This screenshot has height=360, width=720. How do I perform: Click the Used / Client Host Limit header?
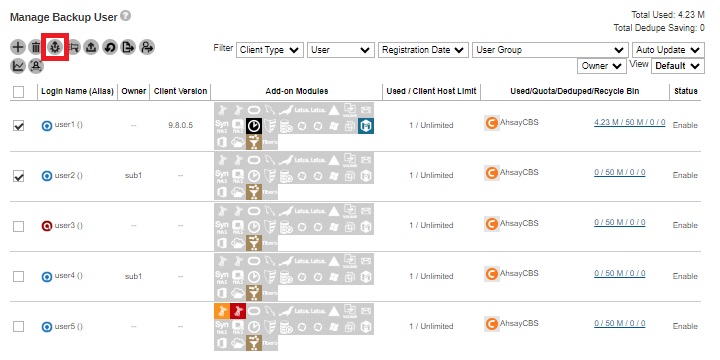click(431, 91)
